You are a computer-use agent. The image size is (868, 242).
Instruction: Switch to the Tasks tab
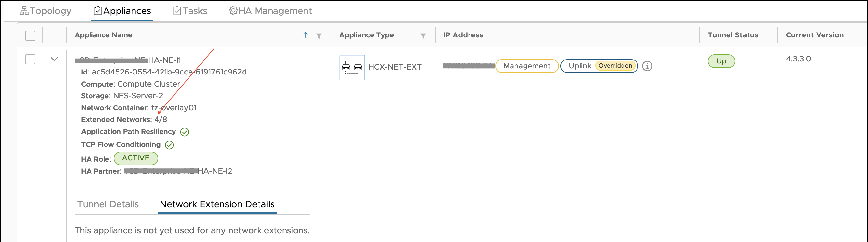(190, 11)
